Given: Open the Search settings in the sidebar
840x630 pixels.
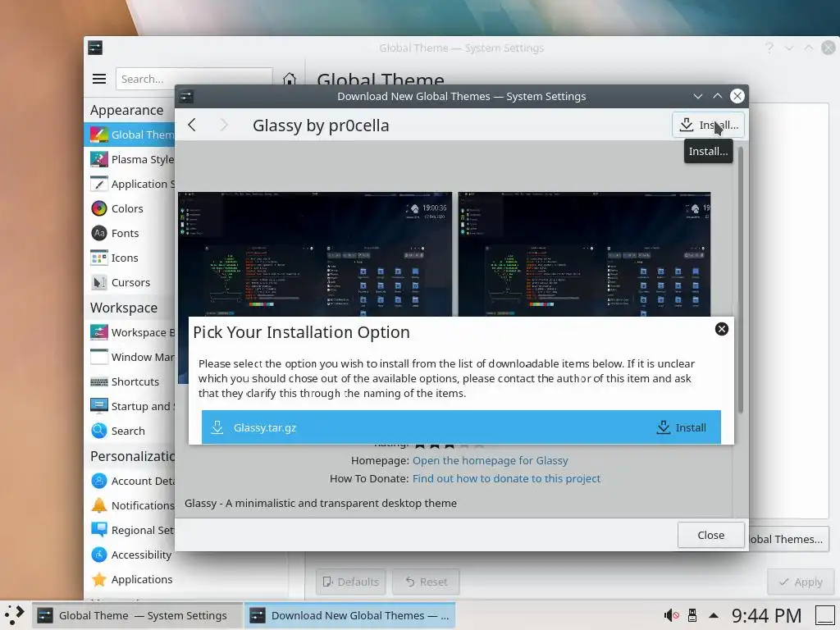Looking at the screenshot, I should [x=130, y=431].
